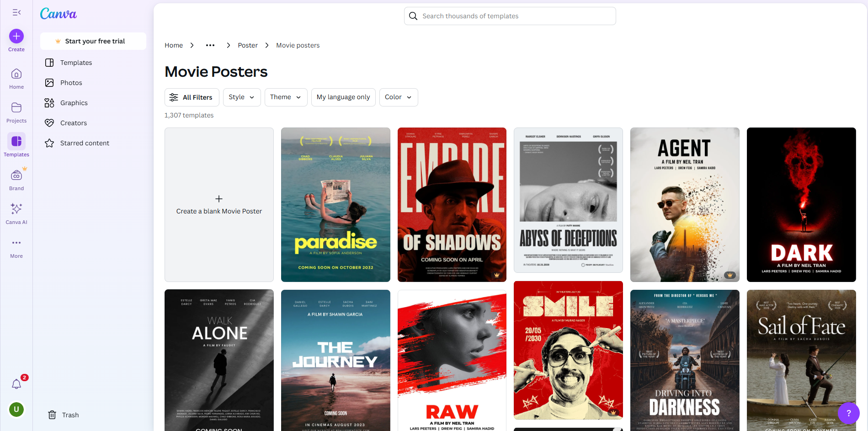
Task: Select the Home icon in the sidebar
Action: click(x=16, y=78)
